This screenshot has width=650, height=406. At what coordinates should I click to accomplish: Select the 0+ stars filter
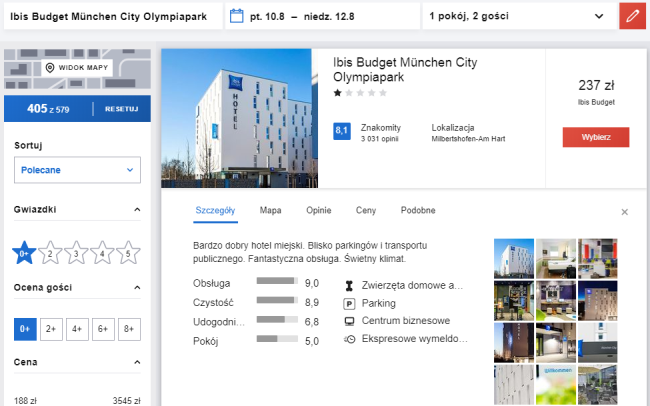24,253
